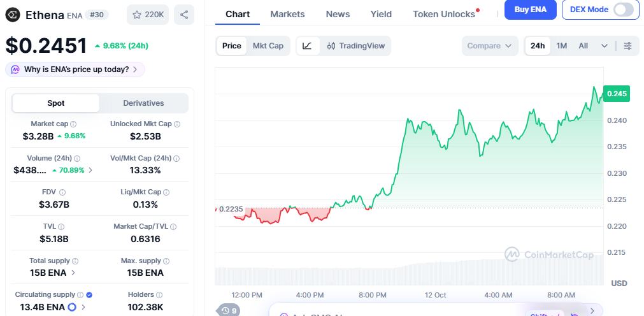Screen dimensions: 644x316
Task: Switch to TradingView candlestick chart
Action: click(x=356, y=46)
